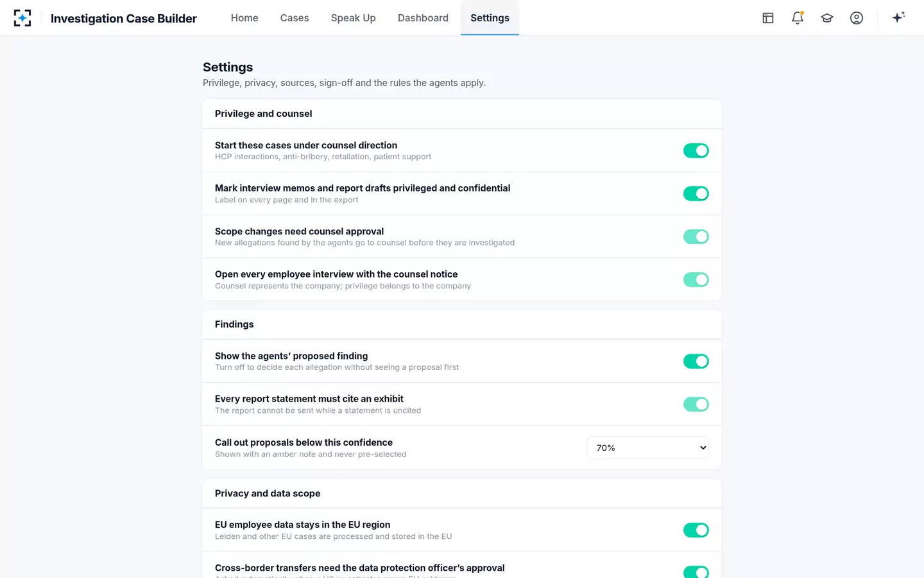Disable Show the agents' proposed finding

696,361
